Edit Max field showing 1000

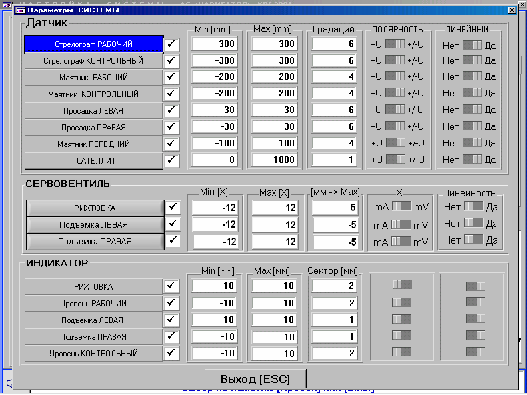[x=275, y=160]
